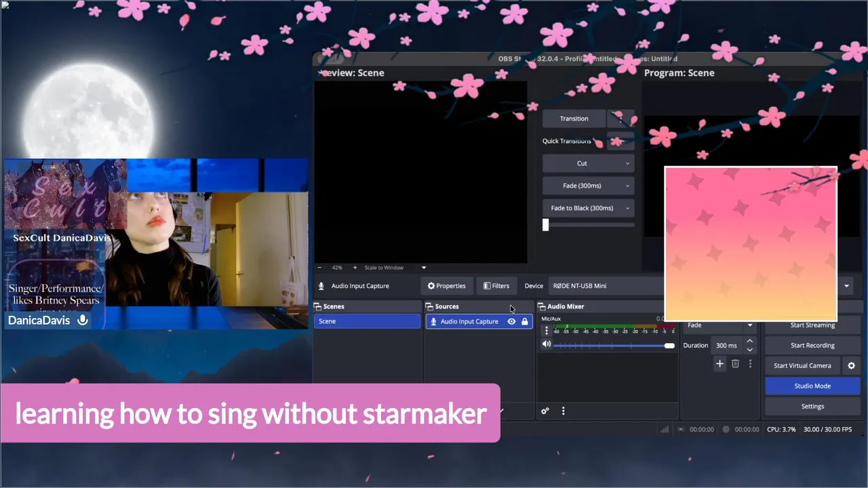Add a scene transition with plus icon

pyautogui.click(x=719, y=364)
